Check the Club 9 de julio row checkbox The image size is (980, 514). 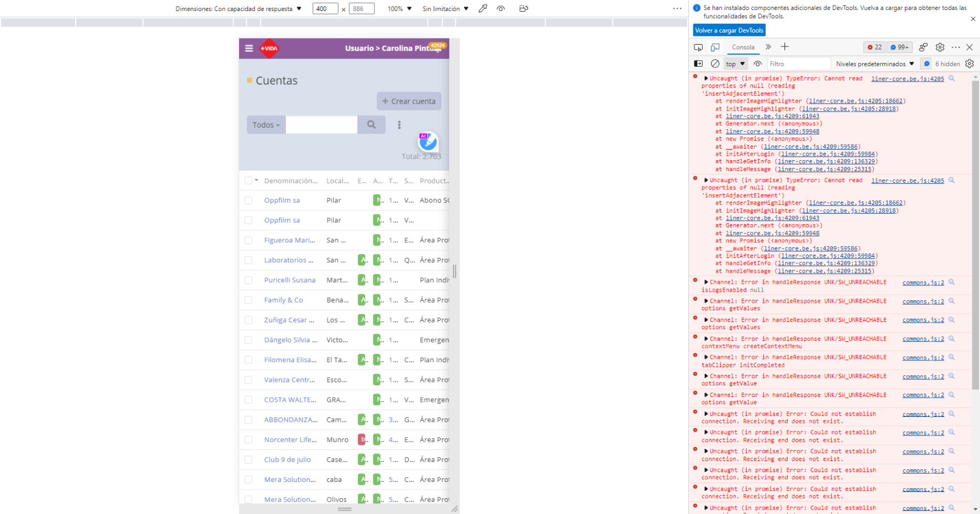[248, 460]
